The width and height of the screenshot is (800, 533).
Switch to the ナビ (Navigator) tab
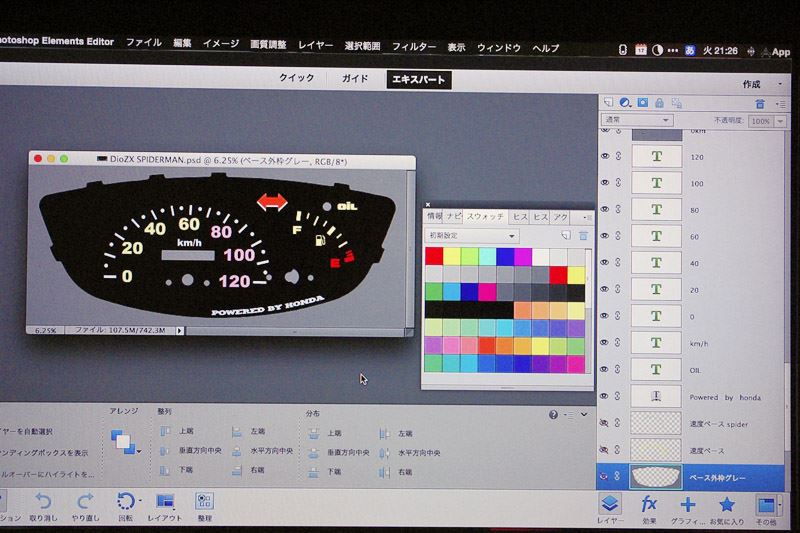(x=454, y=216)
